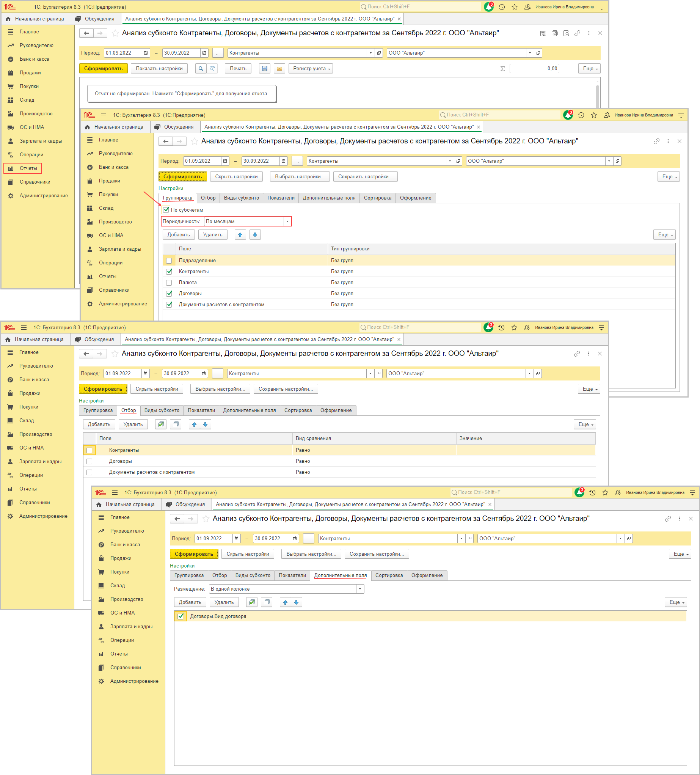Click get-link icon in Группировка settings window header
This screenshot has width=700, height=775.
[656, 141]
